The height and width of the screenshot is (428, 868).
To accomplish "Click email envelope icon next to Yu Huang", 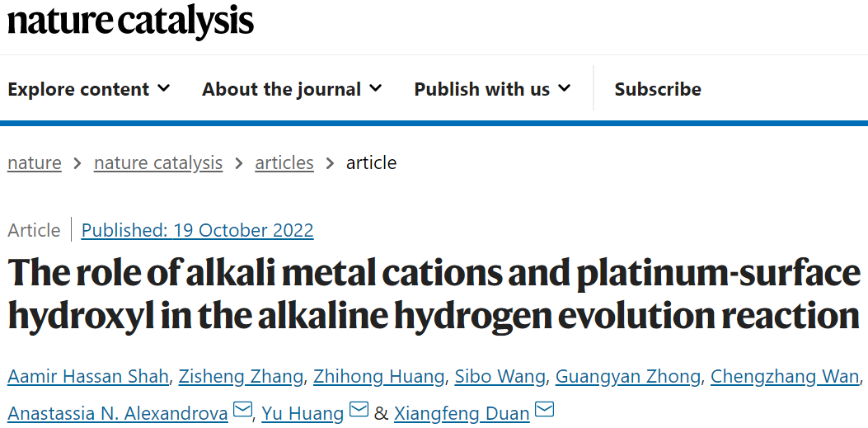I will 359,411.
